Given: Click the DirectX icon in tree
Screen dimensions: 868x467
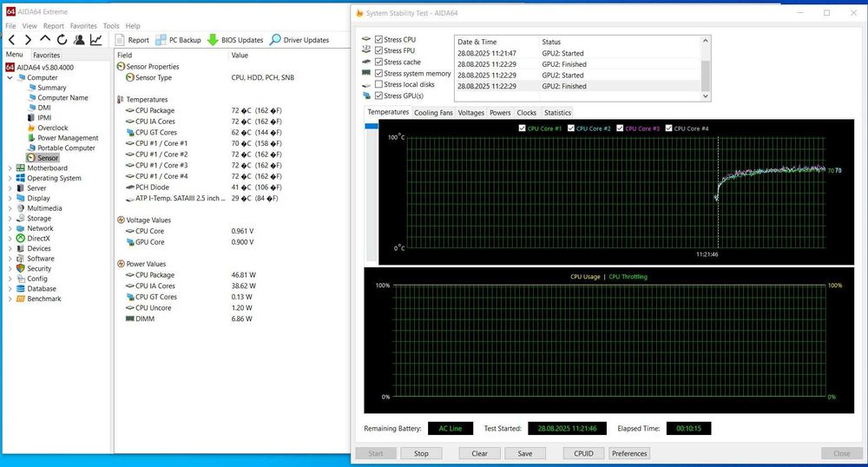Looking at the screenshot, I should (21, 238).
